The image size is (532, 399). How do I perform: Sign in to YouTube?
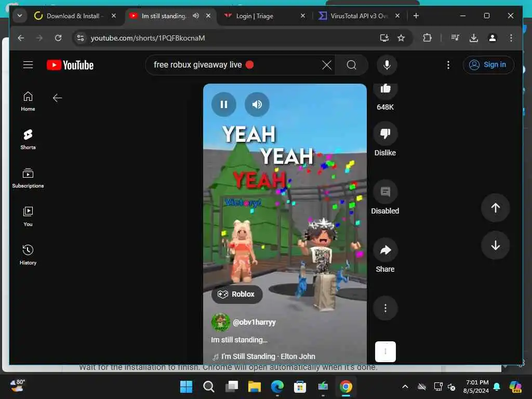pos(488,65)
